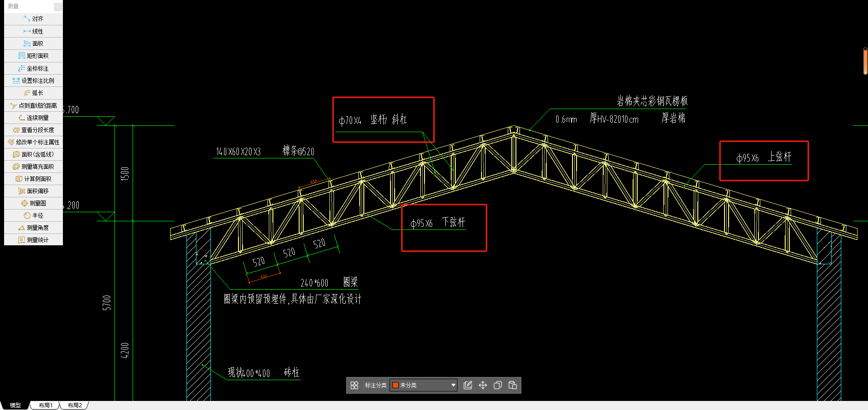Switch to the 模型 model tab

[15, 405]
